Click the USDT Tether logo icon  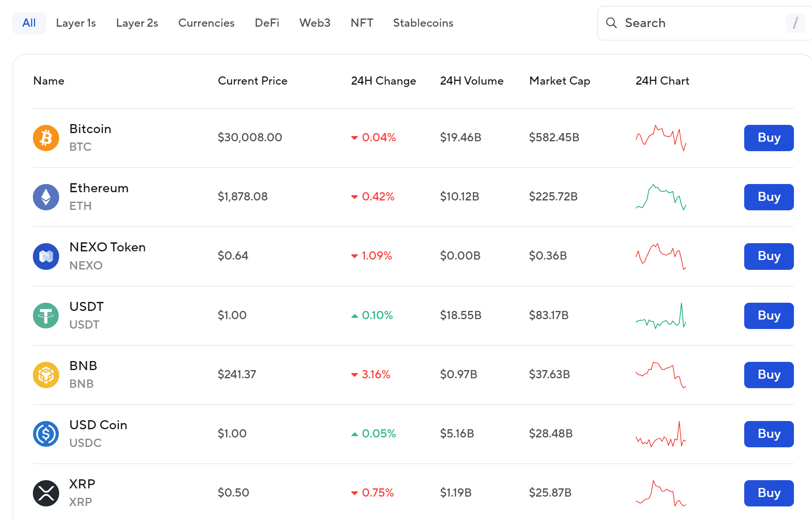point(46,315)
